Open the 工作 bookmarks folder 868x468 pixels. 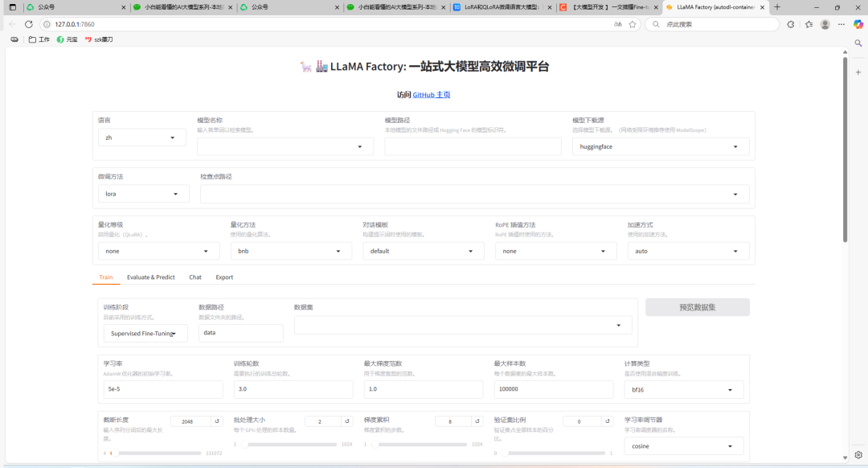click(x=39, y=39)
